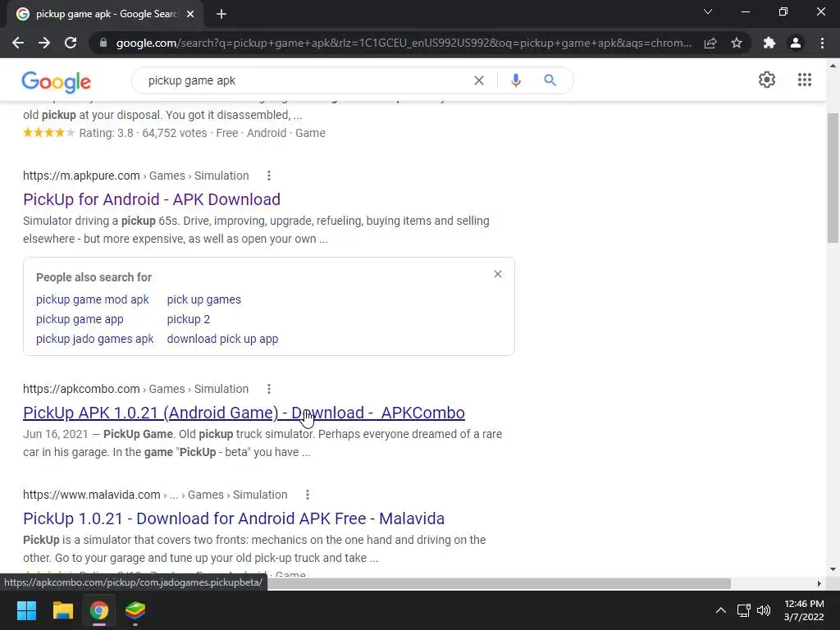Start voice search with microphone
840x630 pixels.
click(x=515, y=80)
